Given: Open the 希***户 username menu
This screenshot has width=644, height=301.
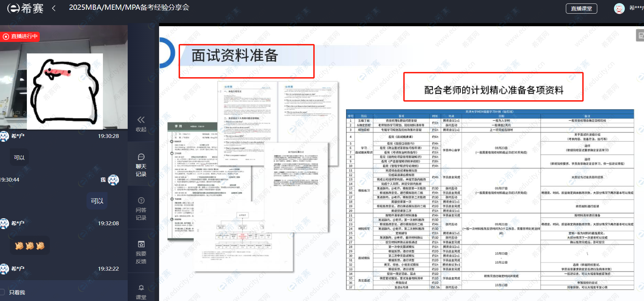Looking at the screenshot, I should [636, 8].
